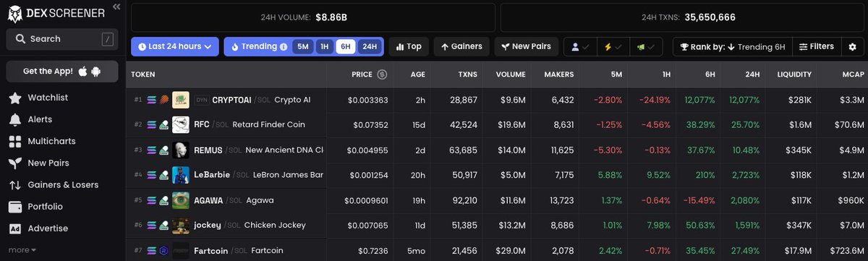Click the Solana chain icon in the RFC row
Screen dimensions: 868x261
(152, 125)
